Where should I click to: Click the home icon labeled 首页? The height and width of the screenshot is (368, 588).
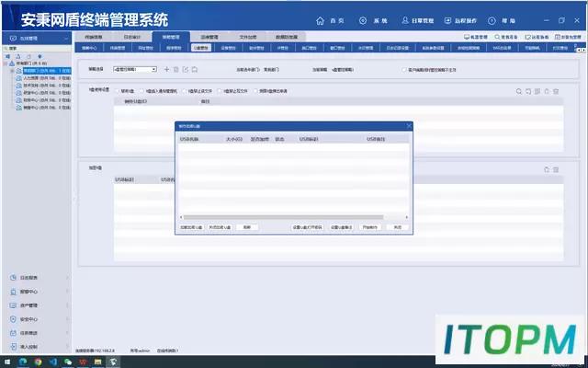tap(320, 20)
